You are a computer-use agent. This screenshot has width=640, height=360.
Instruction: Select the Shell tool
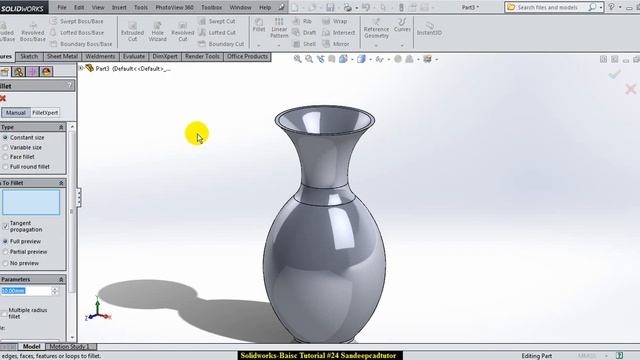pos(304,44)
